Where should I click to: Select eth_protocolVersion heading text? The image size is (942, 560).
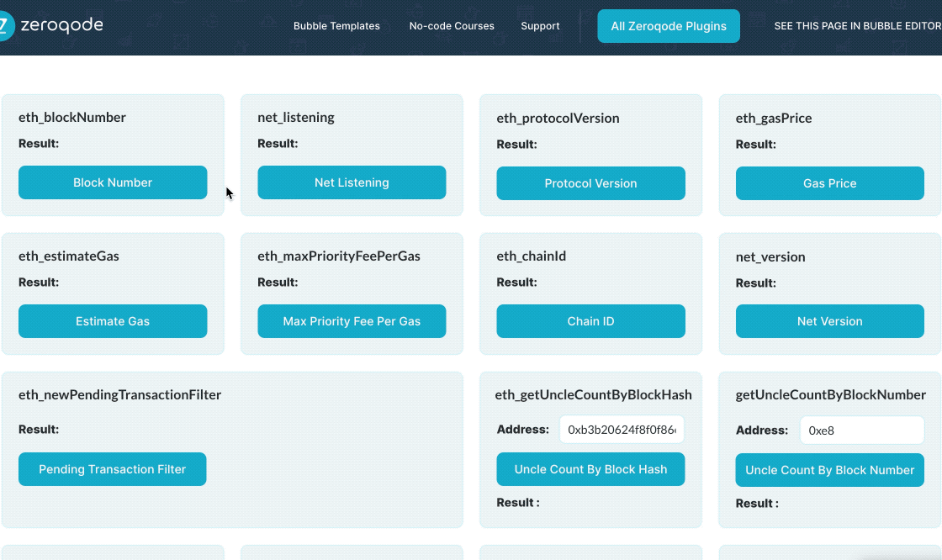click(x=558, y=118)
